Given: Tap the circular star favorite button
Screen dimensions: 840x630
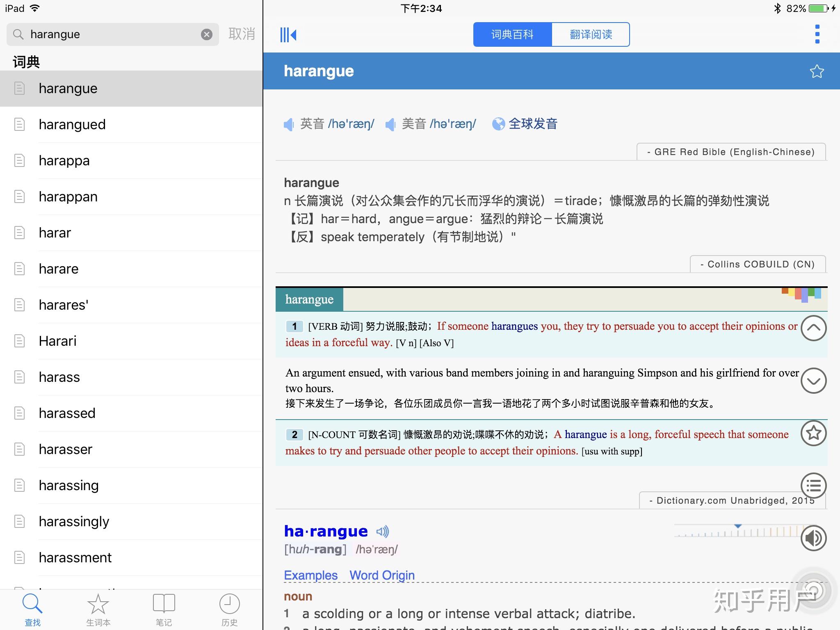Looking at the screenshot, I should click(x=813, y=433).
